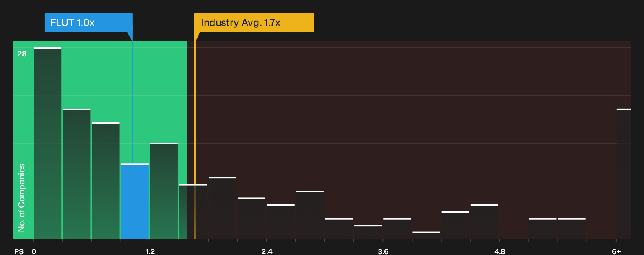Select the blue highlighted FLUT histogram bar
The image size is (644, 255).
(135, 201)
